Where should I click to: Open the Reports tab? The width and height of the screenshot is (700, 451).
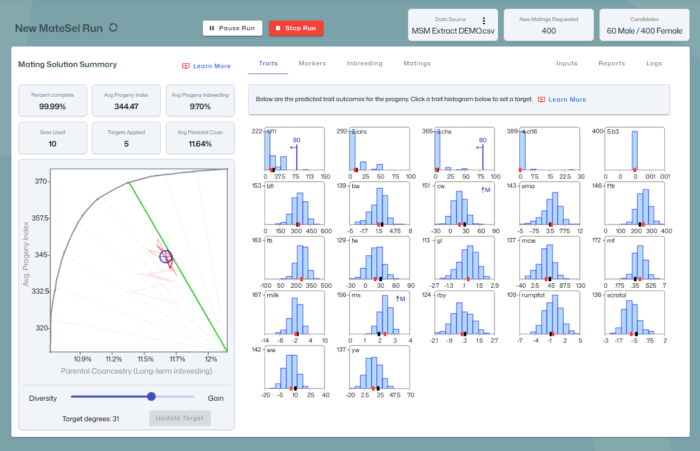[x=611, y=63]
